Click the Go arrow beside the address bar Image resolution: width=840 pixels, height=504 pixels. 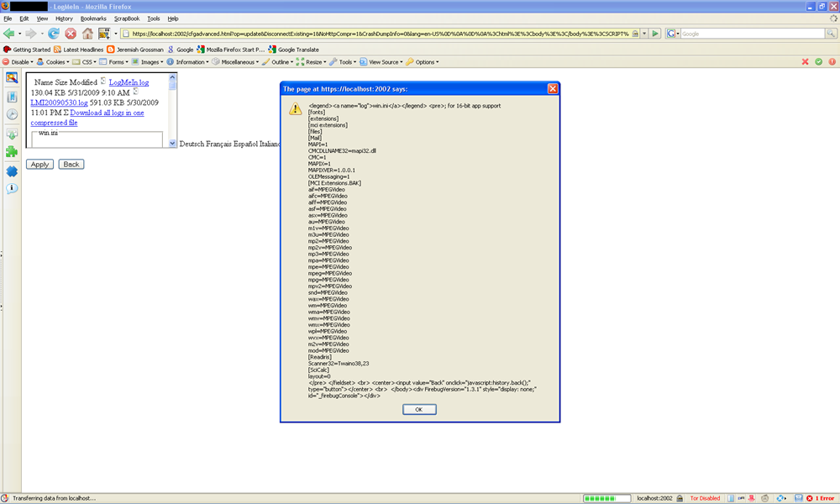(x=655, y=34)
